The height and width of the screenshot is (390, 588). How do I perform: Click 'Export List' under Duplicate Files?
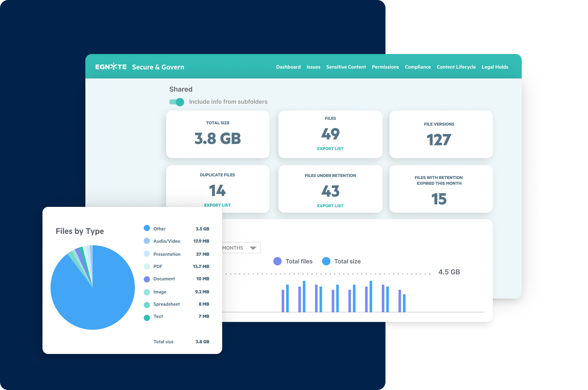coord(217,205)
